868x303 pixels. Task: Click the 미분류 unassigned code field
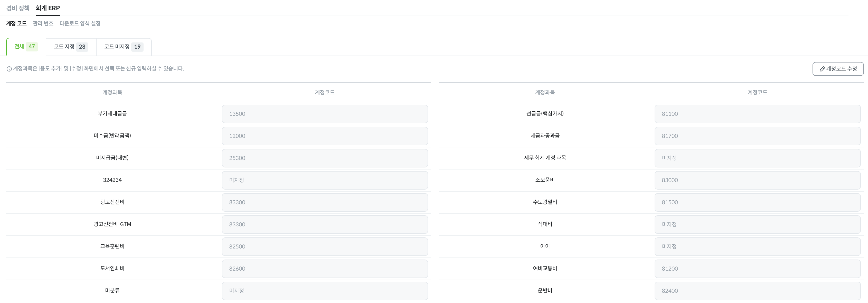[x=325, y=291]
